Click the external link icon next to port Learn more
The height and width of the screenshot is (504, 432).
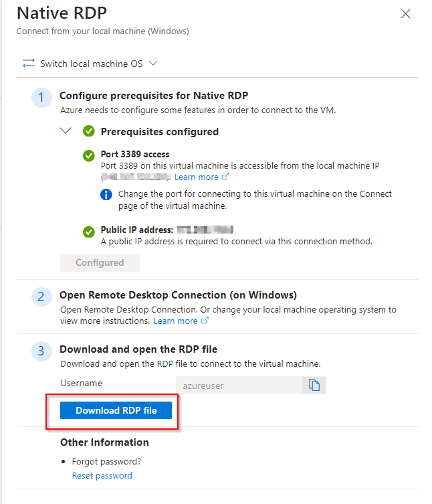(226, 177)
